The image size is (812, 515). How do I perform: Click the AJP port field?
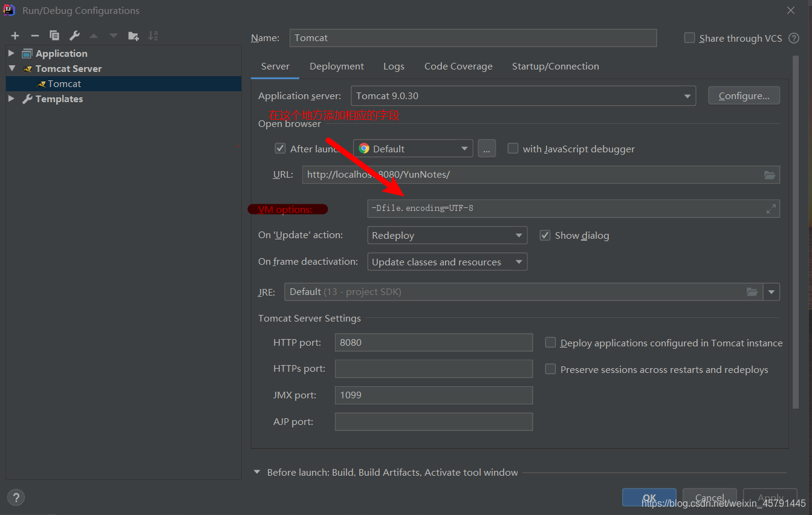pyautogui.click(x=434, y=422)
